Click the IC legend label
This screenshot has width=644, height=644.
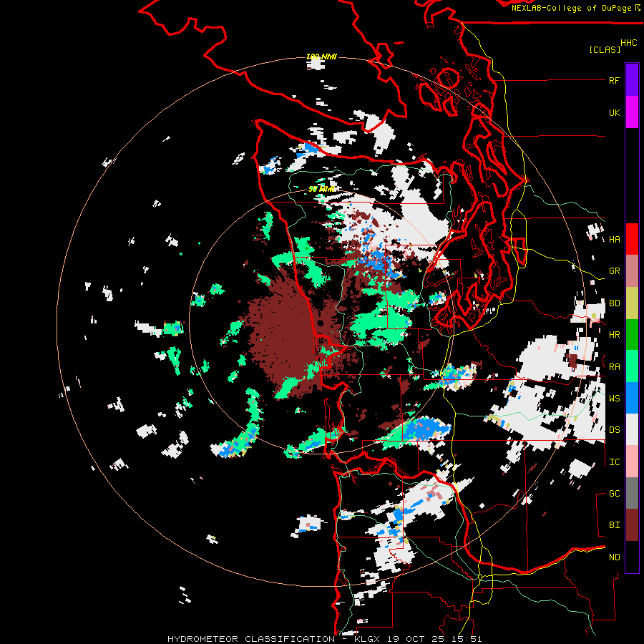click(614, 462)
